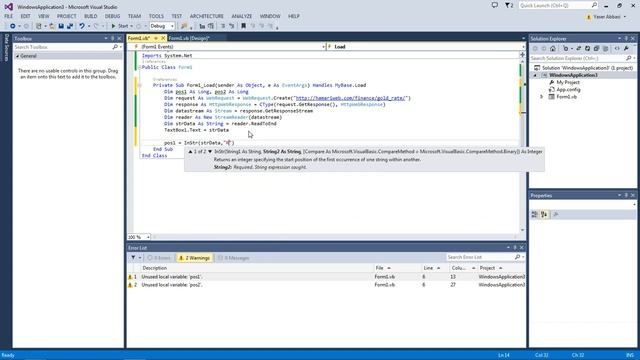Screen dimensions: 640x360
Task: Open the Error List filter funnel dropdown
Action: coord(135,258)
